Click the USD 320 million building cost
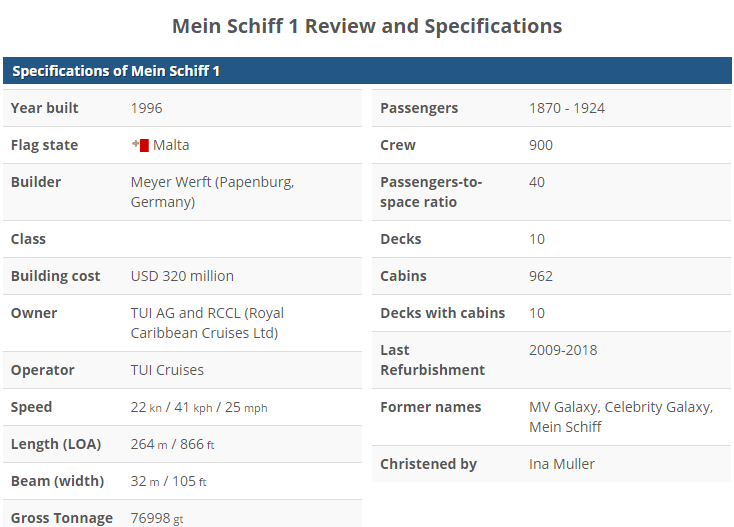Screen dimensions: 734x527 tap(182, 276)
